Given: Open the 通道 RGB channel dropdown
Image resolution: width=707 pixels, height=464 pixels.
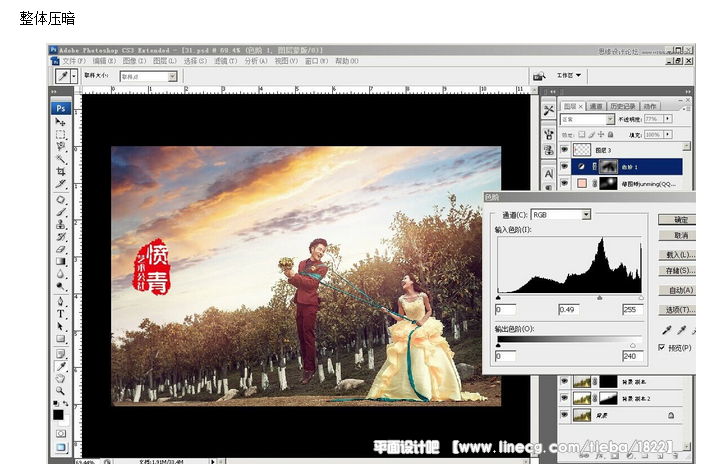Looking at the screenshot, I should pyautogui.click(x=586, y=215).
